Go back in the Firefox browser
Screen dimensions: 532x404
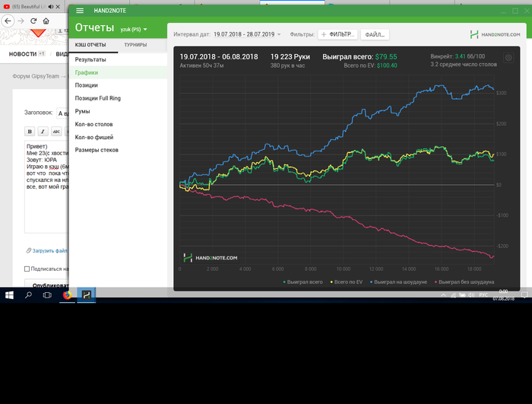8,21
